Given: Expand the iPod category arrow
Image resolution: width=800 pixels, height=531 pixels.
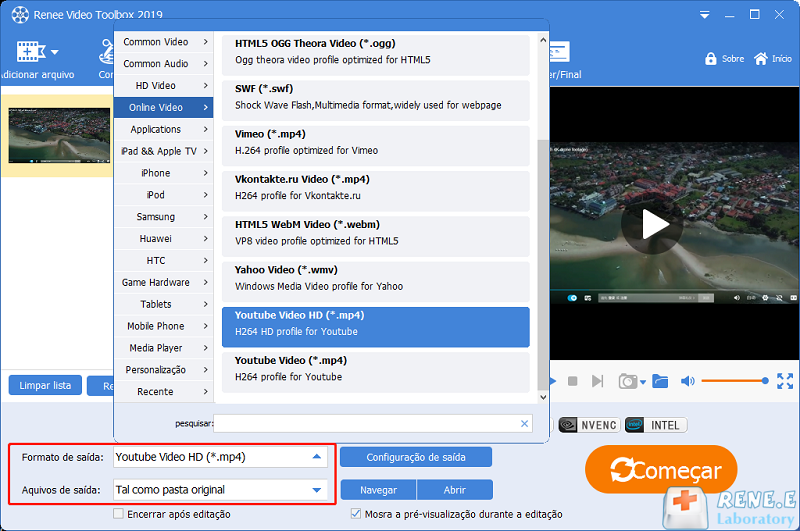Looking at the screenshot, I should point(206,195).
